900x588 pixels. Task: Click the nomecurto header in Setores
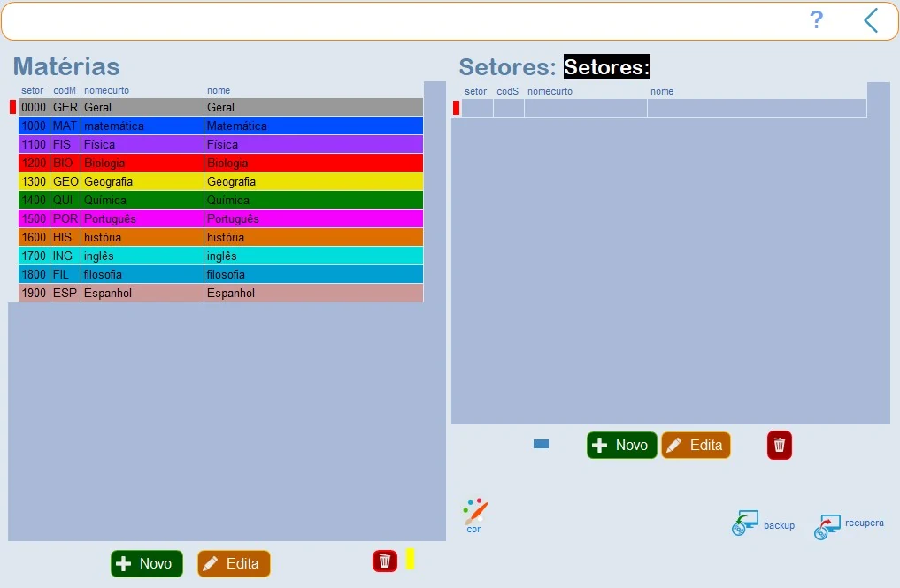tap(550, 91)
